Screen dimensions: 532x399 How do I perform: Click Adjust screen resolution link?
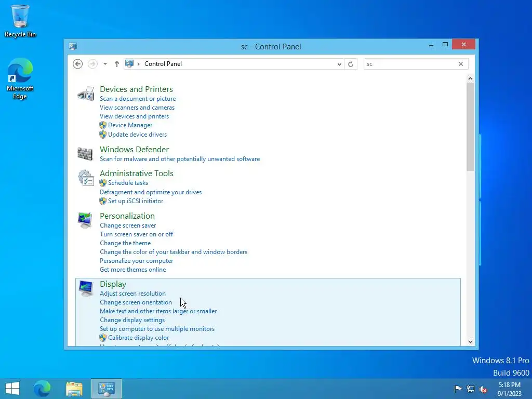tap(132, 294)
